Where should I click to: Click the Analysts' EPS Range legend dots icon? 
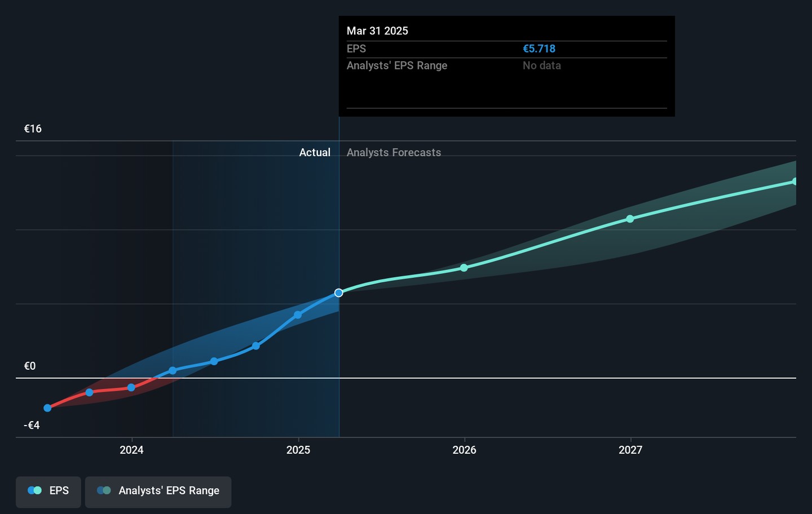click(x=104, y=490)
